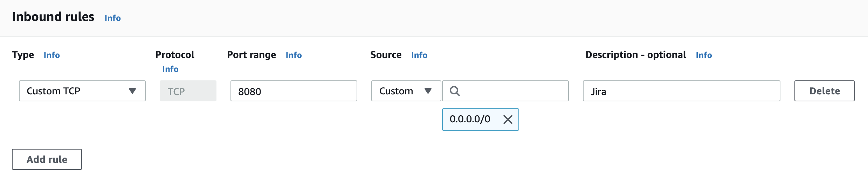This screenshot has width=868, height=195.
Task: Open Info link beside Port range
Action: [294, 55]
